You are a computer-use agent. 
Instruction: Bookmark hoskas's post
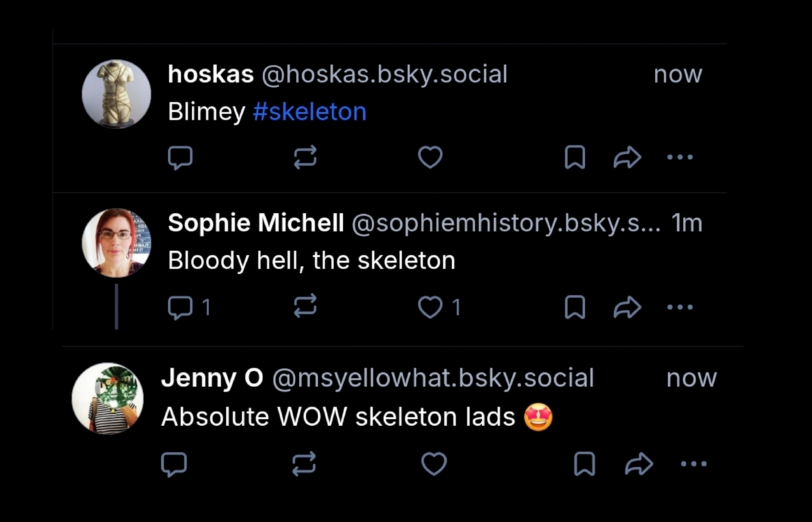(575, 157)
